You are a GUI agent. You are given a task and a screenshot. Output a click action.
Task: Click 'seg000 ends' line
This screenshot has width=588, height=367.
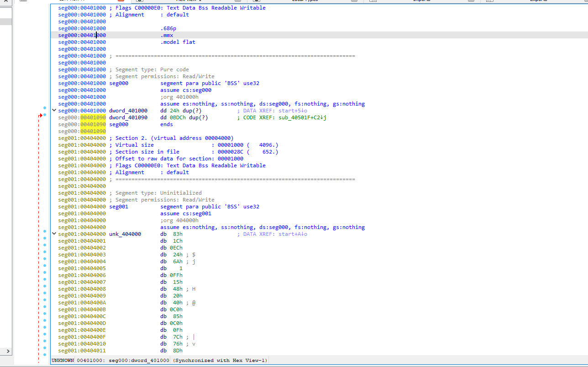click(x=141, y=124)
